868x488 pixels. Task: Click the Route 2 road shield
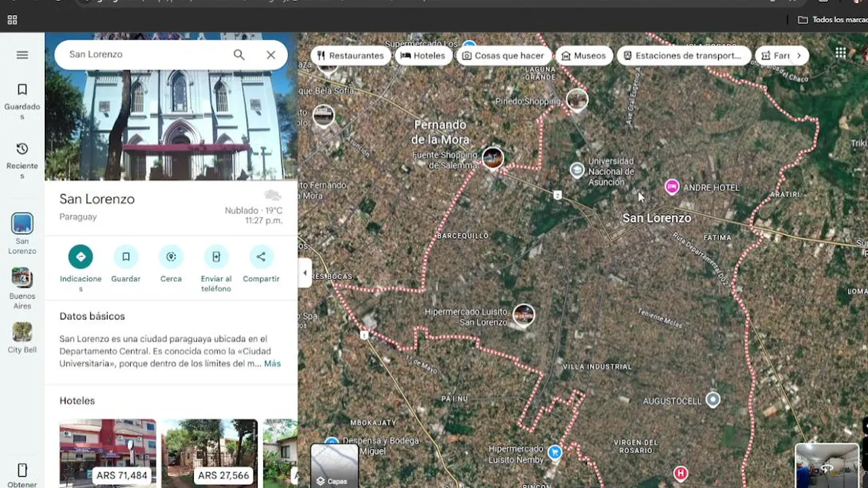(x=557, y=195)
